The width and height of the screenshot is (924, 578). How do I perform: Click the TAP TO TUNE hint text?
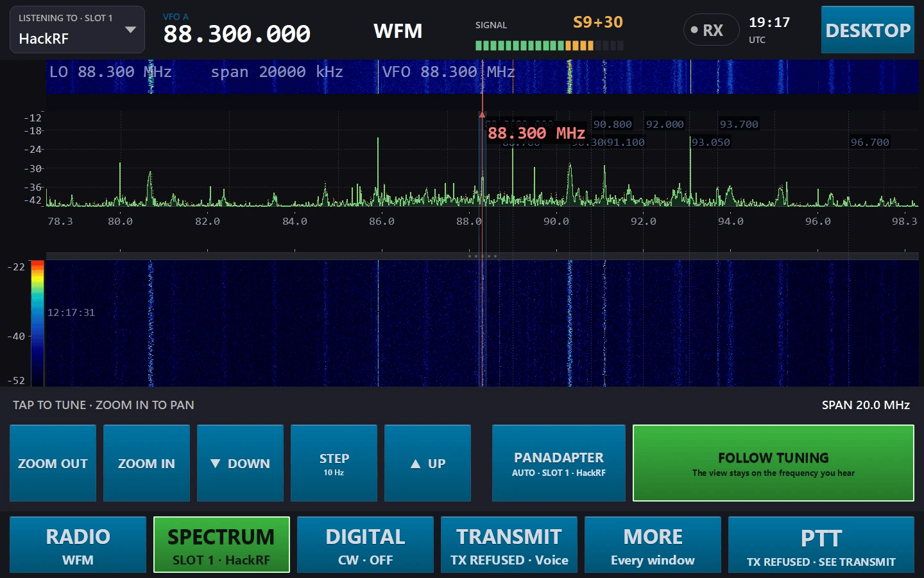click(103, 405)
